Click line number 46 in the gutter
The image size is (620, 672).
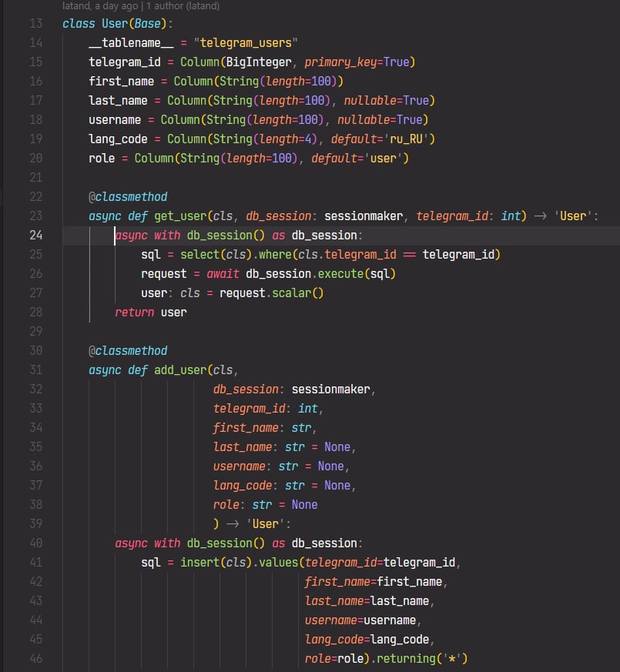pyautogui.click(x=36, y=659)
